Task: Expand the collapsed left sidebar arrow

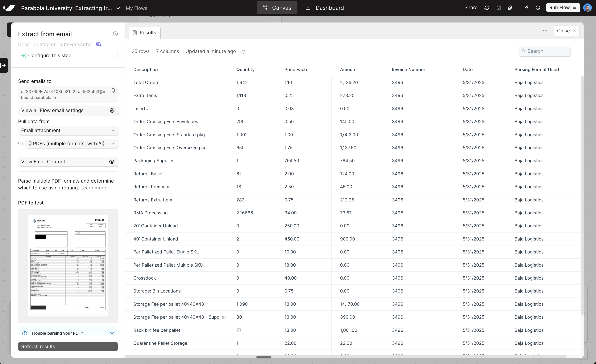Action: click(4, 65)
